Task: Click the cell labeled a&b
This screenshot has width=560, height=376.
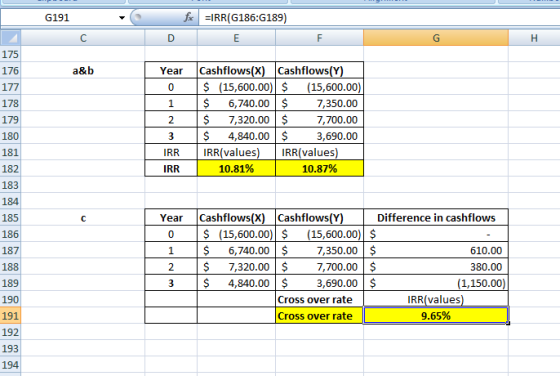Action: tap(83, 71)
